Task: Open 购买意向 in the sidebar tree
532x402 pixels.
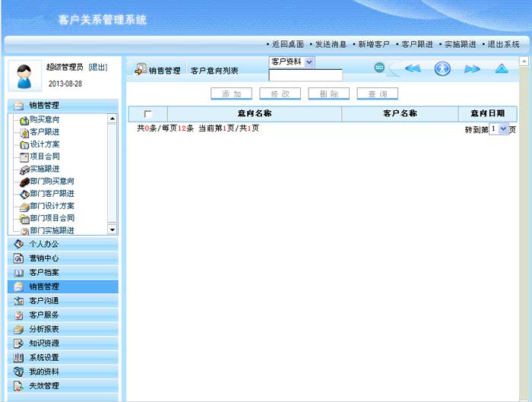Action: point(45,119)
